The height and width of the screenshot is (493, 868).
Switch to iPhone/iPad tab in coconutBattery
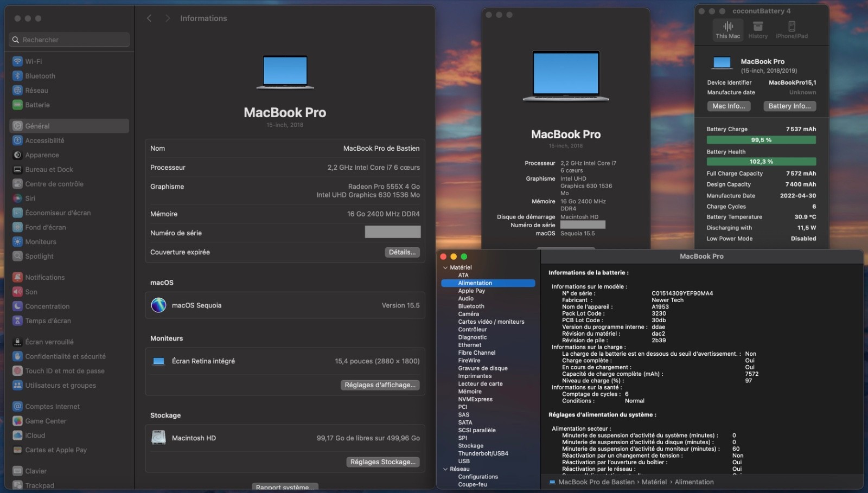[792, 30]
